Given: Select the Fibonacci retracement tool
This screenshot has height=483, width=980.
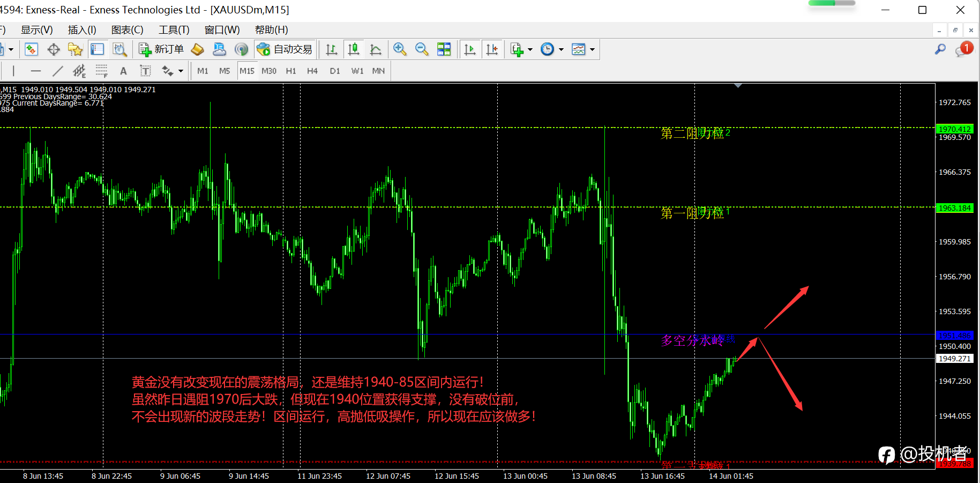Looking at the screenshot, I should tap(101, 71).
